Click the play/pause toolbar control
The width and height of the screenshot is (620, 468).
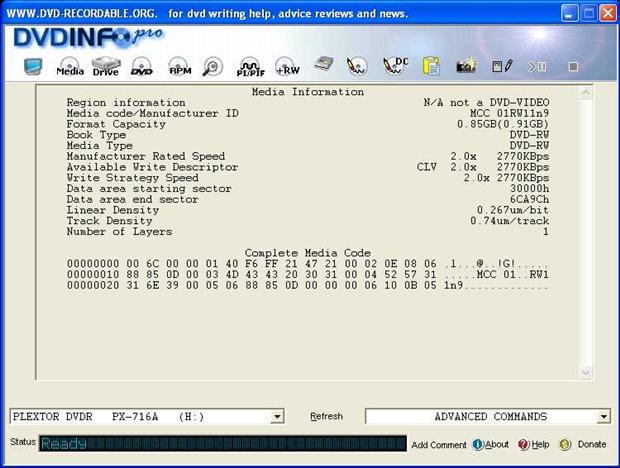coord(537,66)
